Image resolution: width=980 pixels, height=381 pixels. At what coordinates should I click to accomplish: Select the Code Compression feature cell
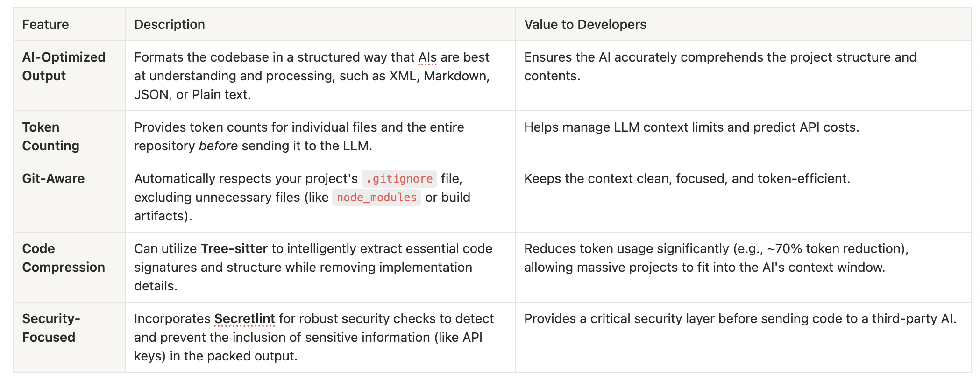click(x=64, y=258)
